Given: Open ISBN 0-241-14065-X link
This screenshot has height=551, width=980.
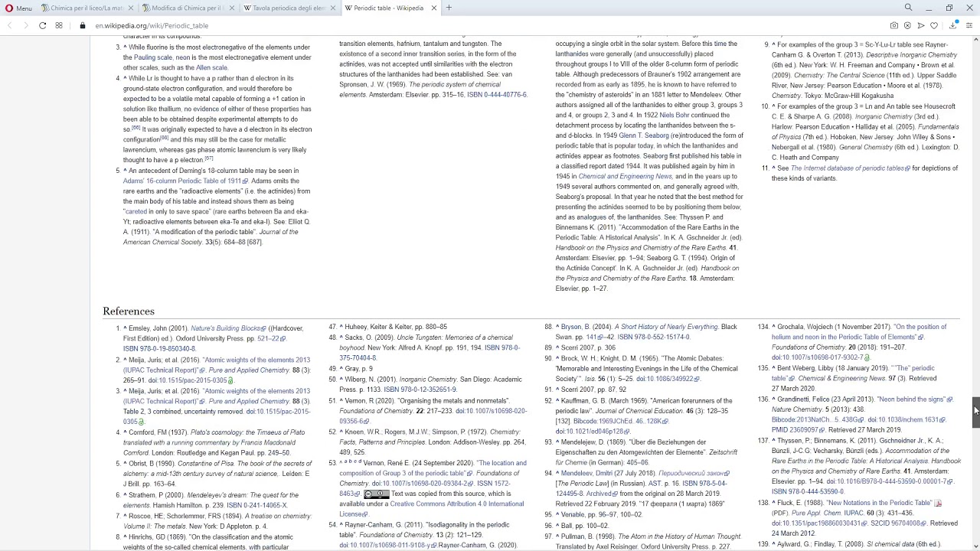Looking at the screenshot, I should 256,505.
